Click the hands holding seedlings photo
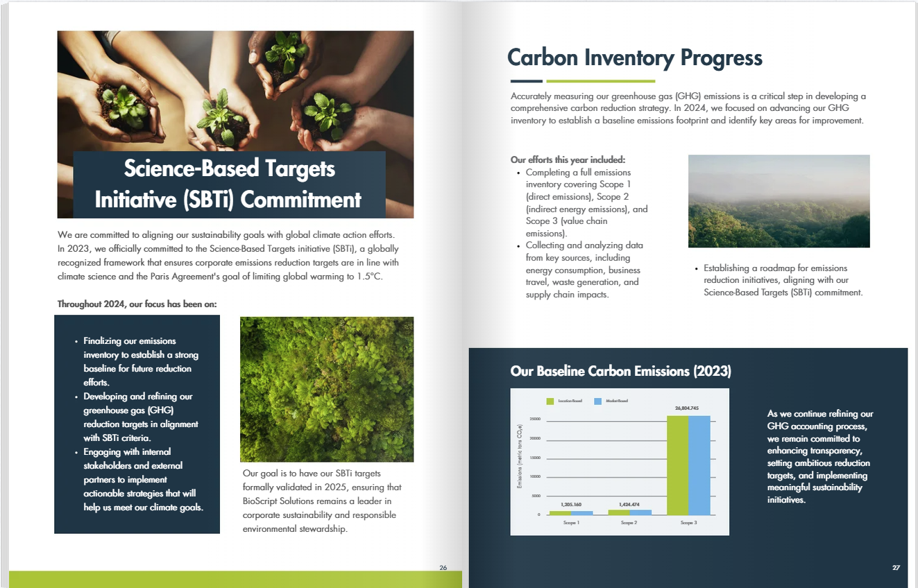 click(x=235, y=90)
